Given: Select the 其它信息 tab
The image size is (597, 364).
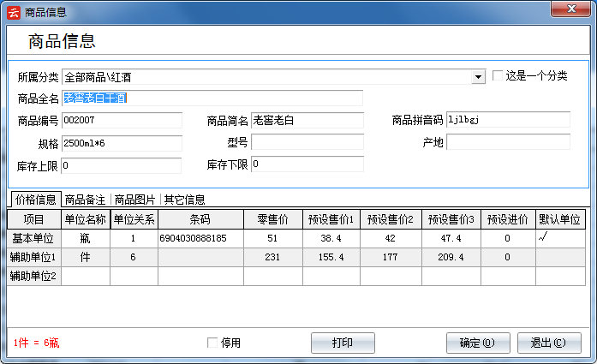Looking at the screenshot, I should (184, 200).
